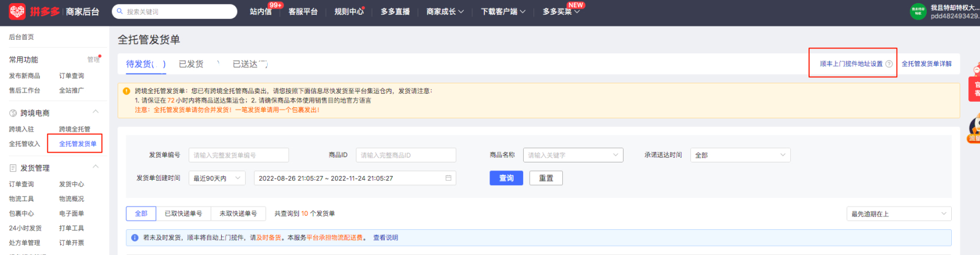Click orange warning icon in notice banner
The width and height of the screenshot is (980, 255).
point(126,91)
